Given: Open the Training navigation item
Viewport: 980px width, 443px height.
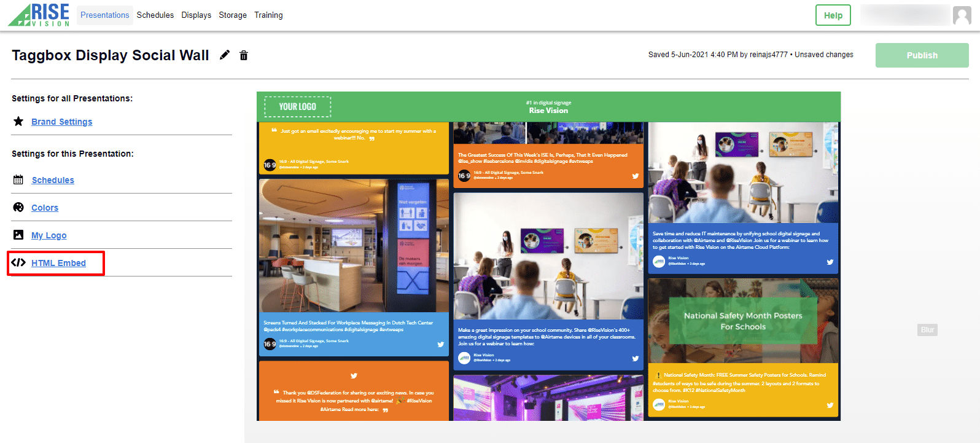Looking at the screenshot, I should point(268,15).
